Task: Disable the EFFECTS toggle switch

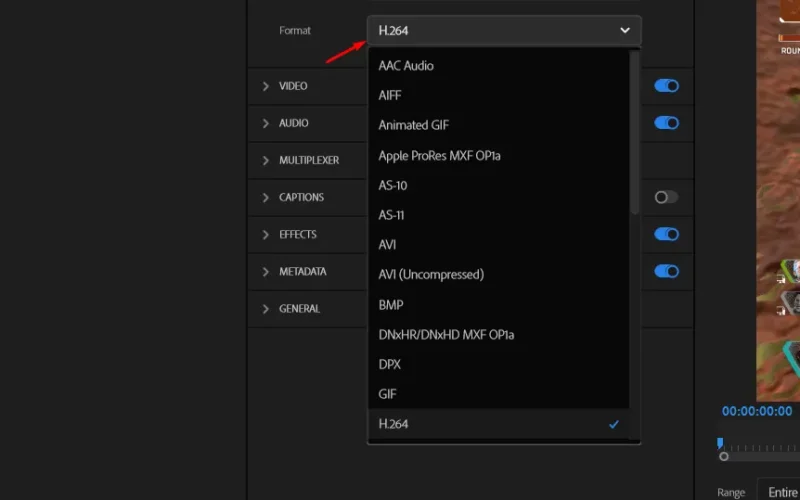Action: tap(666, 234)
